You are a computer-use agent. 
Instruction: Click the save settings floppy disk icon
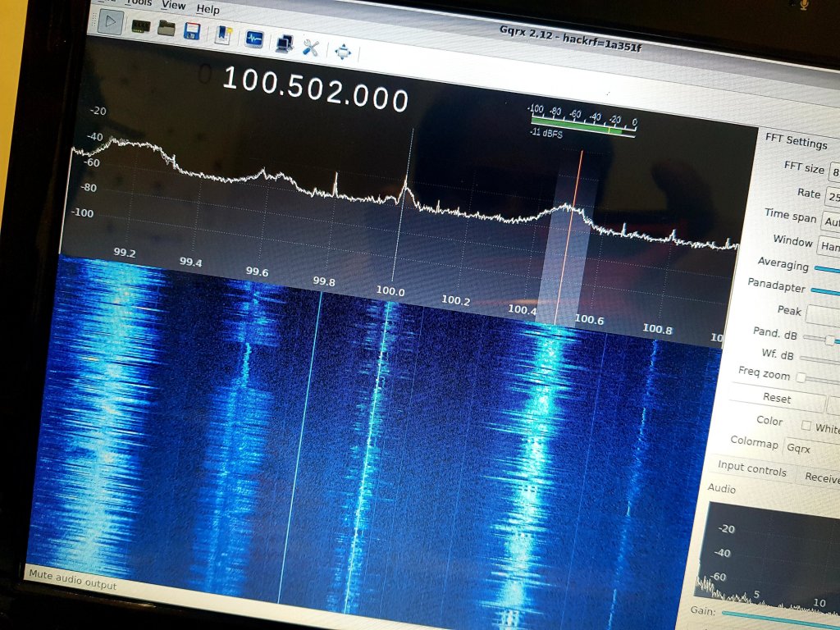(x=192, y=32)
